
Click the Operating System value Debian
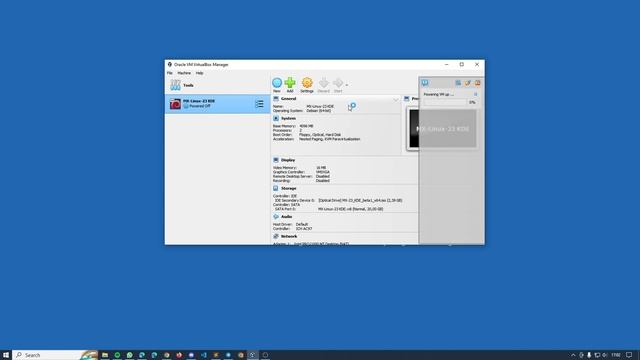click(319, 111)
